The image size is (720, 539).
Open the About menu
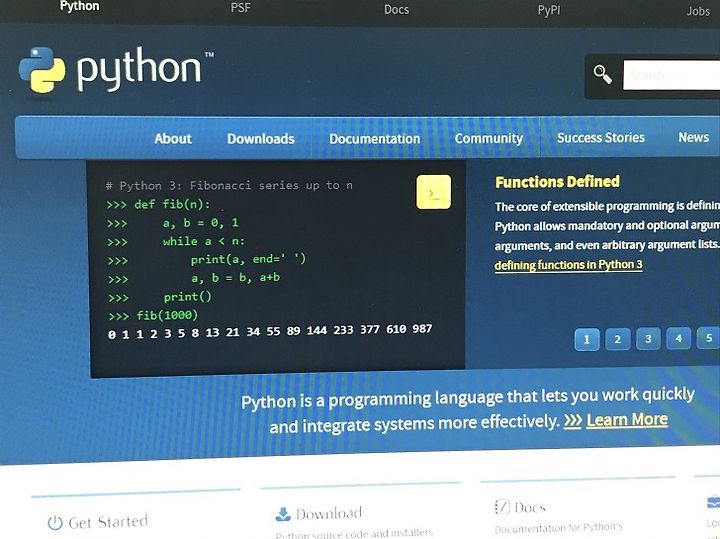click(x=173, y=139)
